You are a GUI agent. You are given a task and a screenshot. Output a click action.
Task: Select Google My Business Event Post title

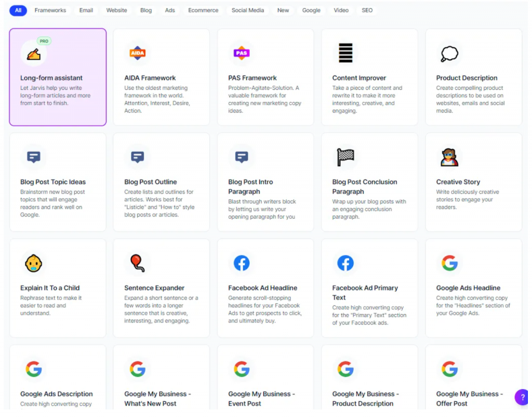click(262, 399)
